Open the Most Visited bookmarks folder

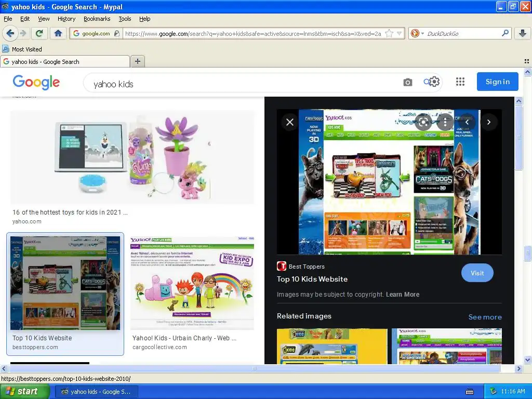22,49
